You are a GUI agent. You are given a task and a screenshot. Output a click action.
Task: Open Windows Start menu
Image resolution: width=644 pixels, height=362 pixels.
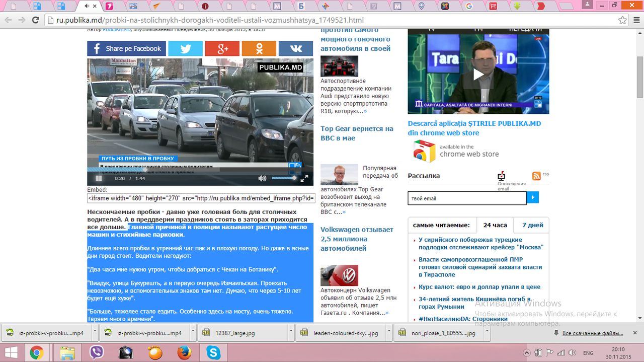coord(10,352)
